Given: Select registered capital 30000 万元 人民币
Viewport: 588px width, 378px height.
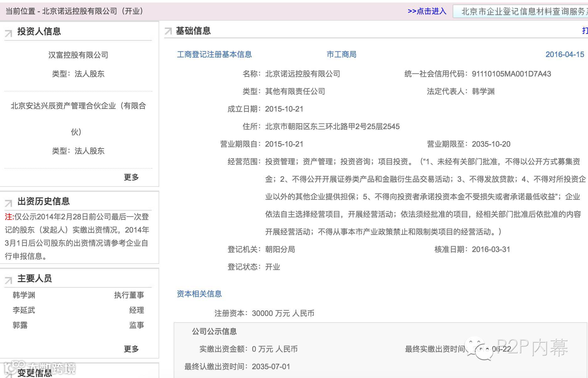Looking at the screenshot, I should click(x=283, y=313).
